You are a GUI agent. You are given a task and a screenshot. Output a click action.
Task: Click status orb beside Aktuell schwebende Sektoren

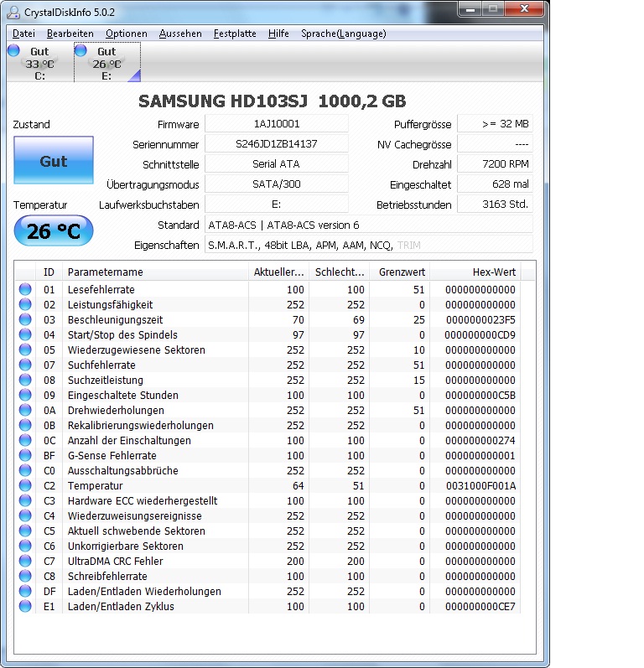pyautogui.click(x=25, y=531)
